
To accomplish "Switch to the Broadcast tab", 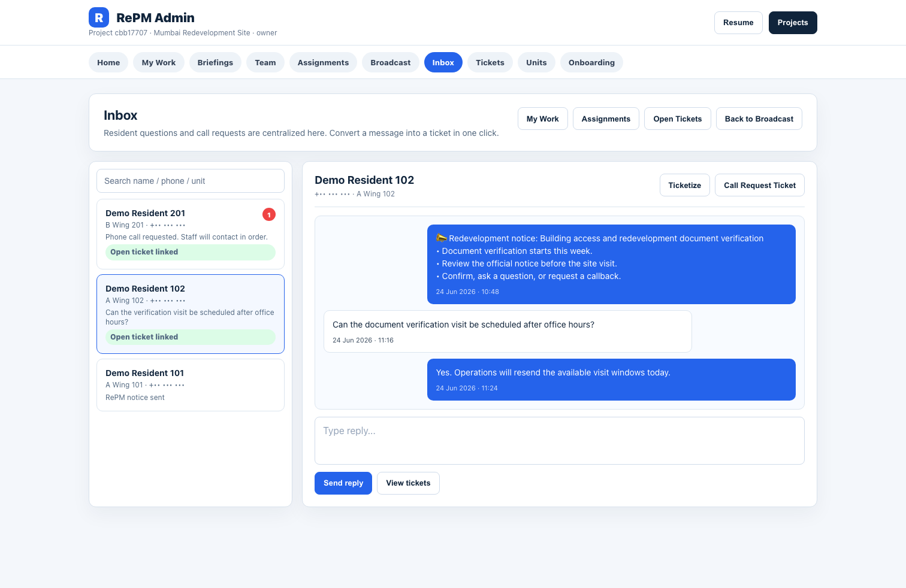I will pyautogui.click(x=391, y=62).
